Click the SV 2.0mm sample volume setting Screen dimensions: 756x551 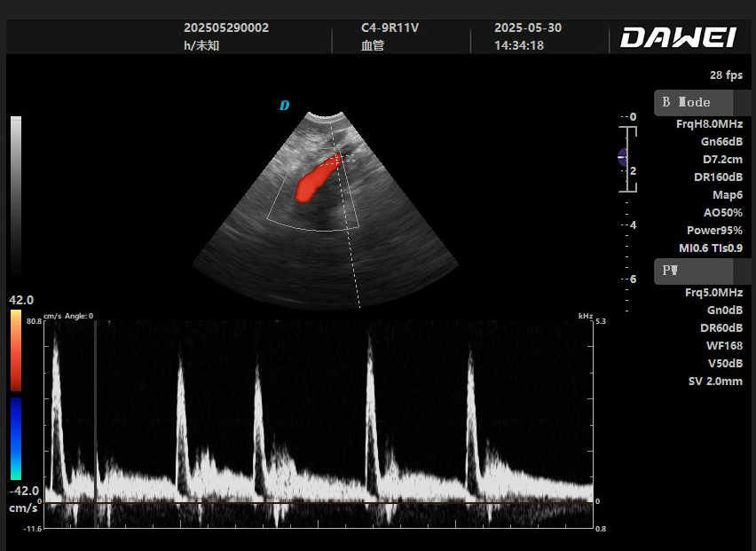715,382
